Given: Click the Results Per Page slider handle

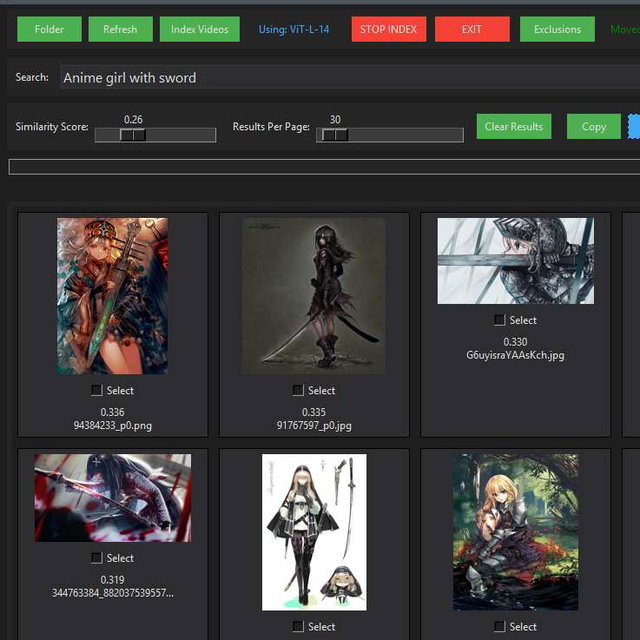Looking at the screenshot, I should [x=335, y=135].
